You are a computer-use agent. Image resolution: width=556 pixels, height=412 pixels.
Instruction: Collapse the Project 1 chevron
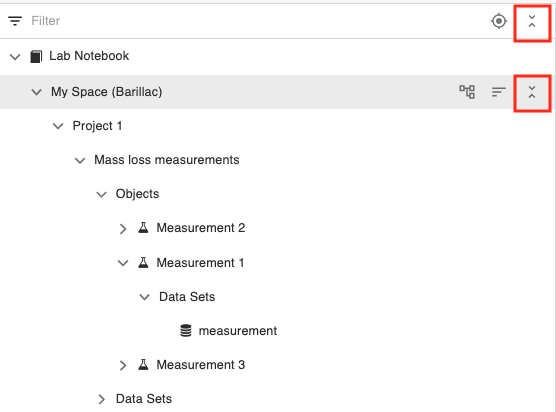coord(58,126)
